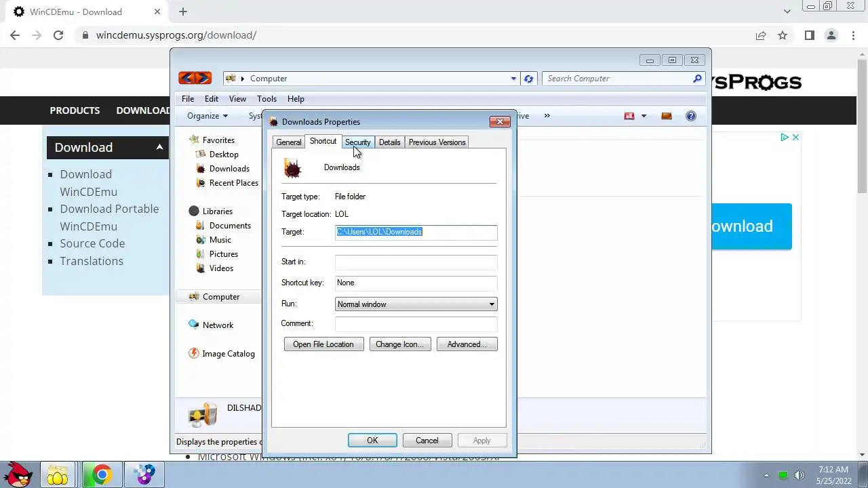This screenshot has width=868, height=488.
Task: Open the File menu in Explorer
Action: (188, 99)
